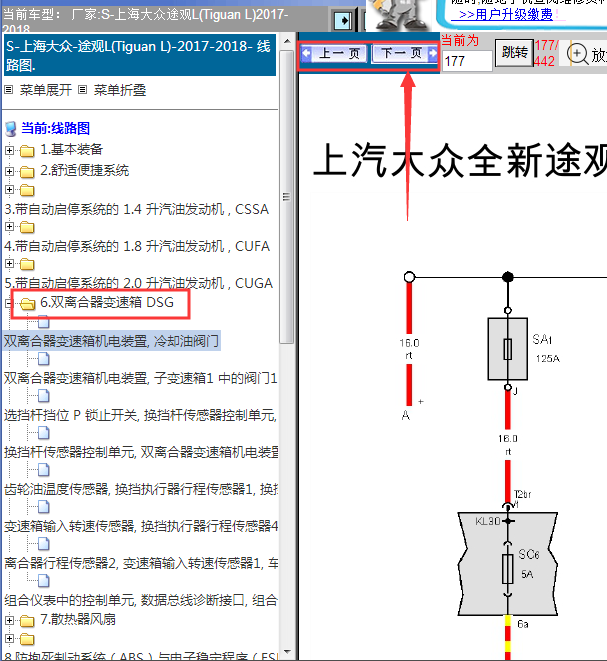Click page icon above 换挡杆传感器控制单元 entry
607x661 pixels.
43,433
